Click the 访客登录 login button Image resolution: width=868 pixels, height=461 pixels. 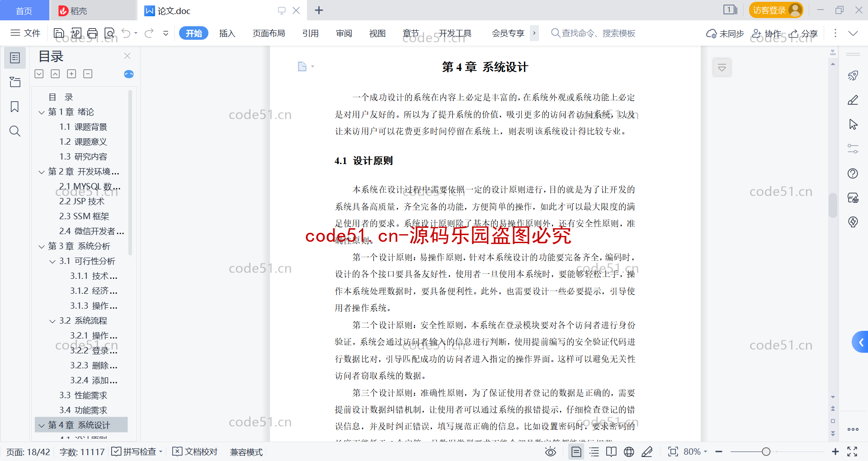[776, 10]
